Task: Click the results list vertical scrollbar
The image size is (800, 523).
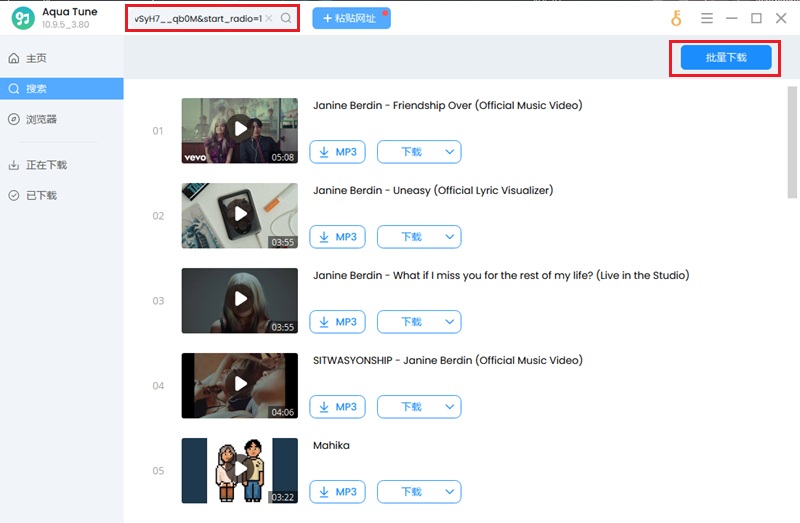Action: (792, 142)
